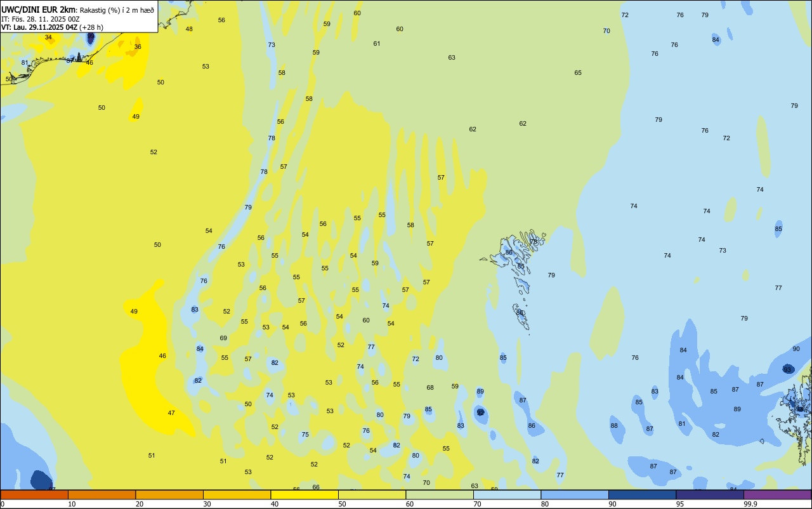Select the 65 humidity label
The width and height of the screenshot is (812, 509).
(x=578, y=73)
